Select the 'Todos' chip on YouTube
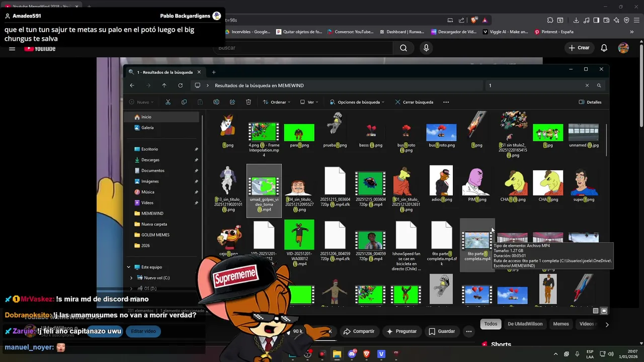This screenshot has height=362, width=644. (491, 324)
